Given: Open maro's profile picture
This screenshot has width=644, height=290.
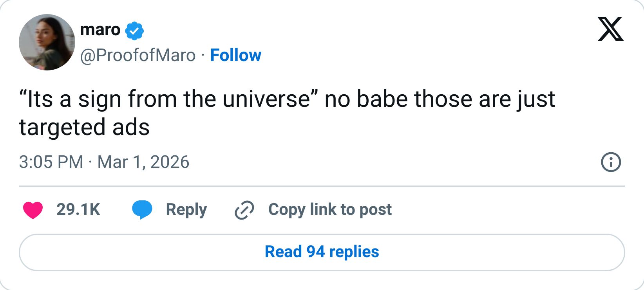Looking at the screenshot, I should click(x=47, y=42).
